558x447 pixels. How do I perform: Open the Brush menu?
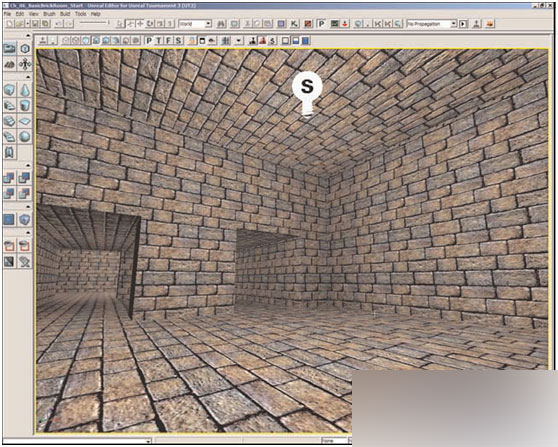[49, 14]
